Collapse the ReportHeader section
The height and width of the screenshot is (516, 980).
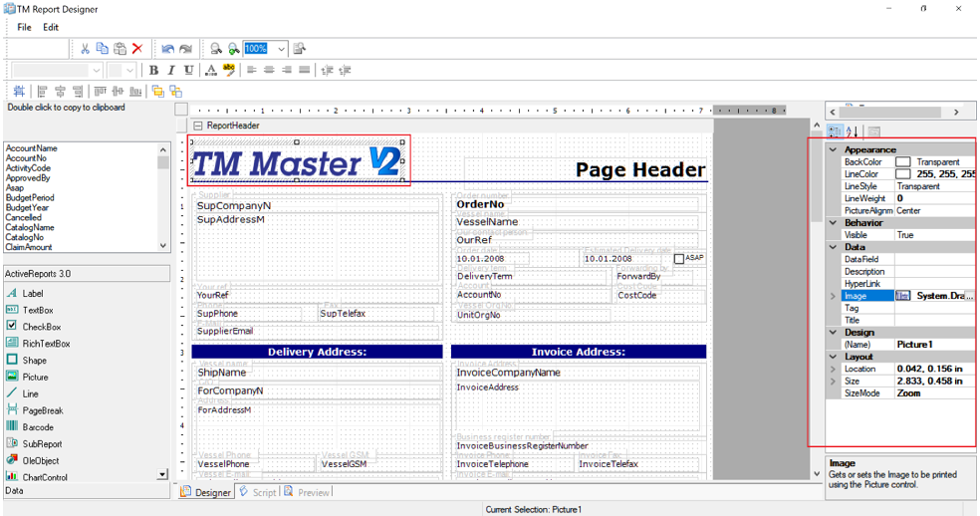[198, 126]
